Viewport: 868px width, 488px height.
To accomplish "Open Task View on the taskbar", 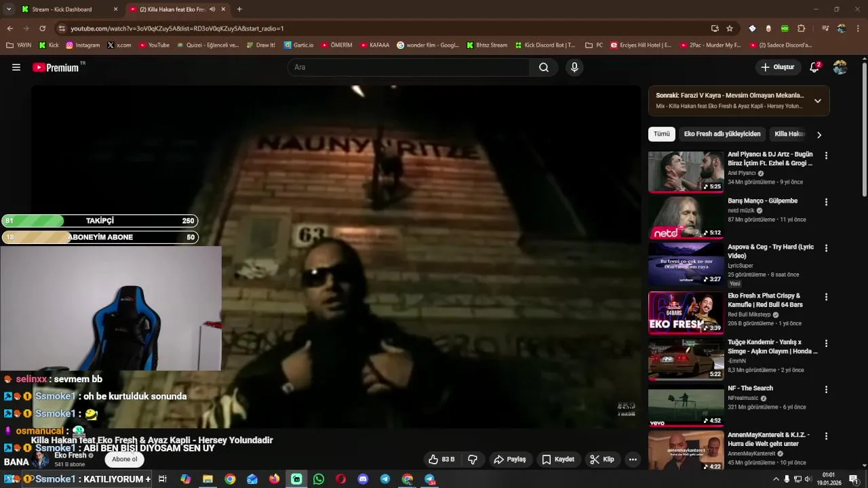I will [163, 479].
